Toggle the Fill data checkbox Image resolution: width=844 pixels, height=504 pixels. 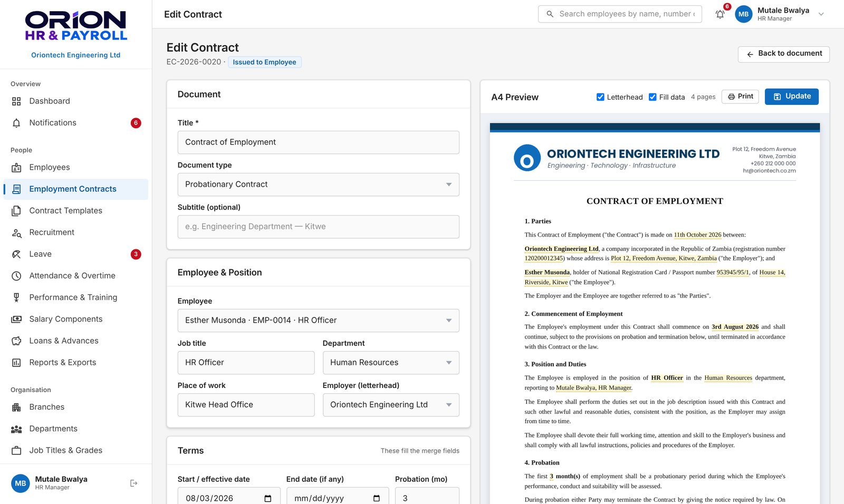(x=653, y=97)
